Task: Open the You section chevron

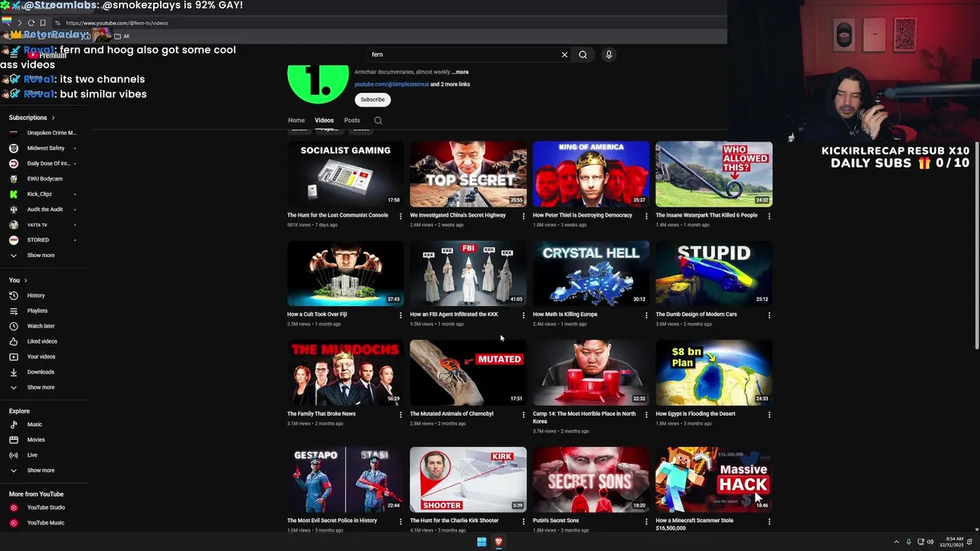Action: click(x=25, y=281)
